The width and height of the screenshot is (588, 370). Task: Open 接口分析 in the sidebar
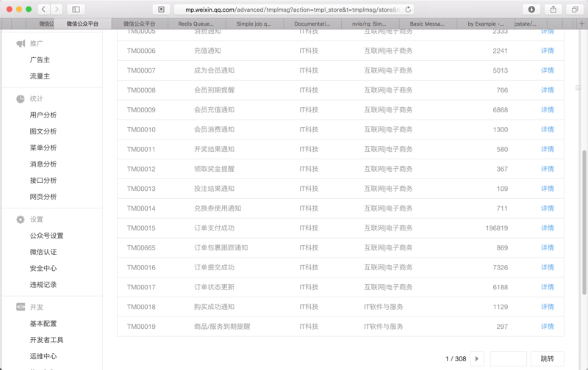pos(43,181)
